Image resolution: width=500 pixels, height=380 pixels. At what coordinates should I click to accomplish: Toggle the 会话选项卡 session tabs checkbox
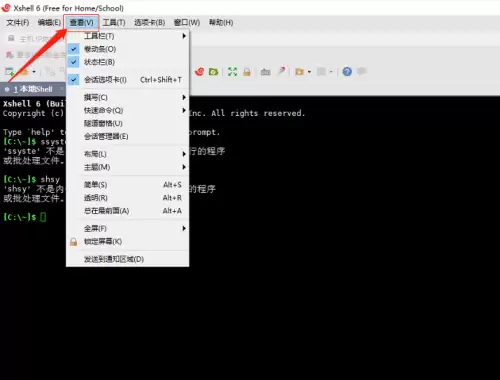pyautogui.click(x=128, y=80)
